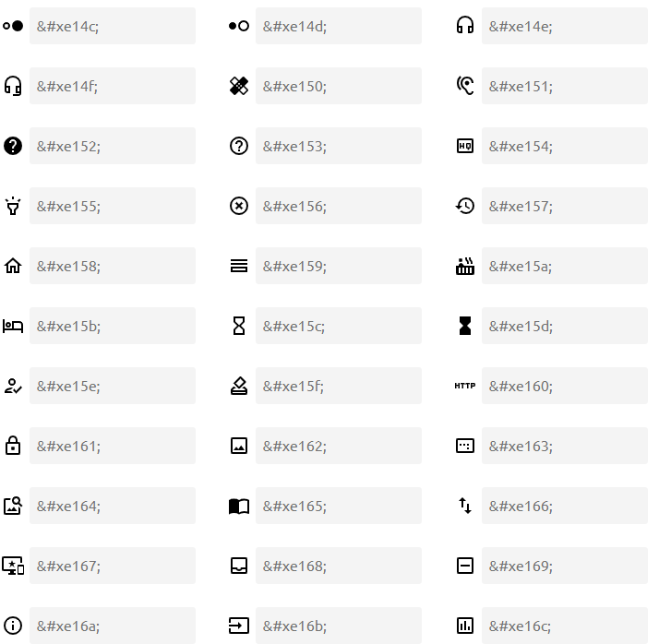Click the filled help question mark icon
This screenshot has width=659, height=644.
pos(13,146)
